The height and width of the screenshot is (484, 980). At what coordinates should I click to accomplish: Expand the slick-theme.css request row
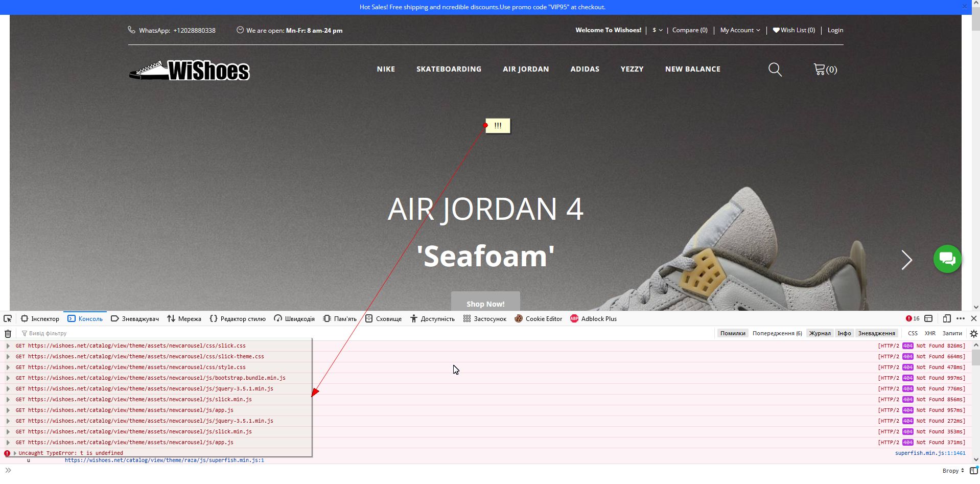click(8, 356)
